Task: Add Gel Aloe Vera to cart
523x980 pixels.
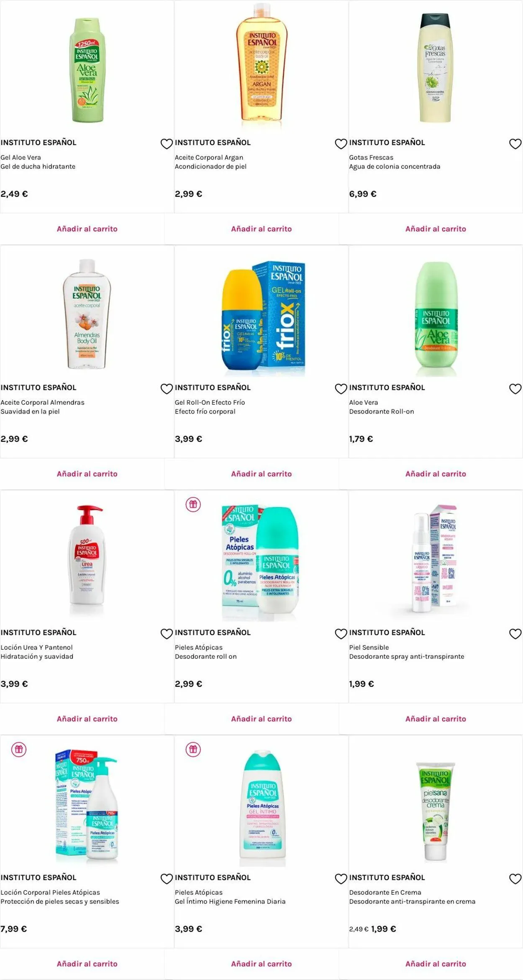Action: [87, 229]
